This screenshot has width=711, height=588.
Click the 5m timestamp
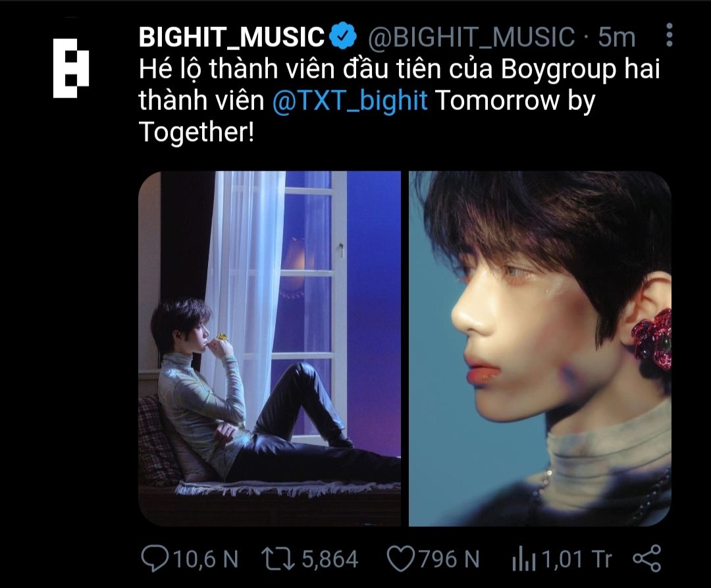pyautogui.click(x=617, y=37)
